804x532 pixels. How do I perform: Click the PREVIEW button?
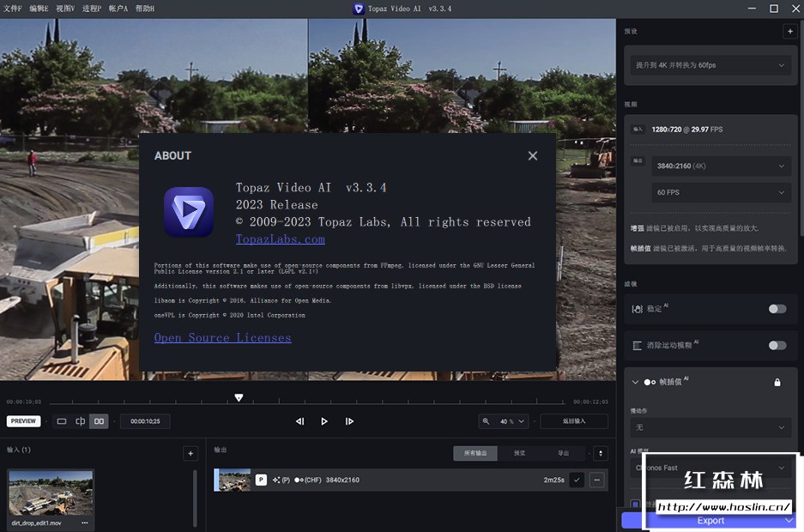coord(23,421)
